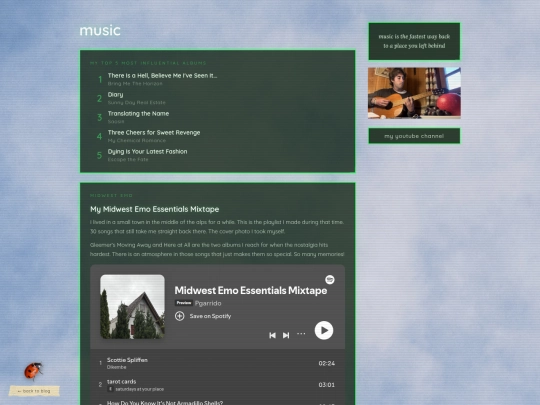
Task: Click the album Diary
Action: click(x=115, y=94)
